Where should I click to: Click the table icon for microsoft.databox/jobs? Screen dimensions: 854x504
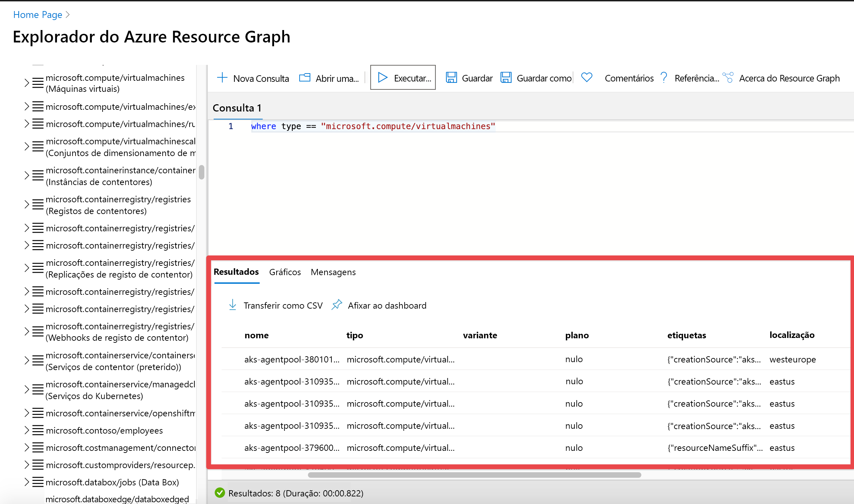pyautogui.click(x=38, y=482)
